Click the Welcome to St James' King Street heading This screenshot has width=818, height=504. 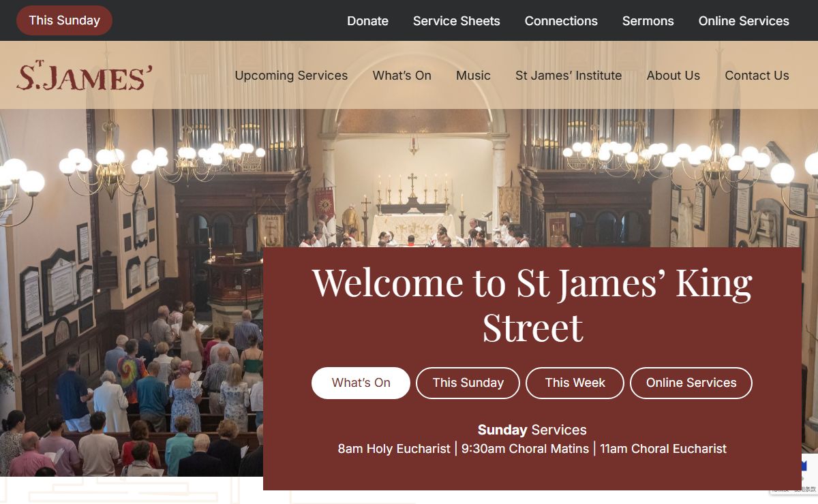(x=532, y=305)
